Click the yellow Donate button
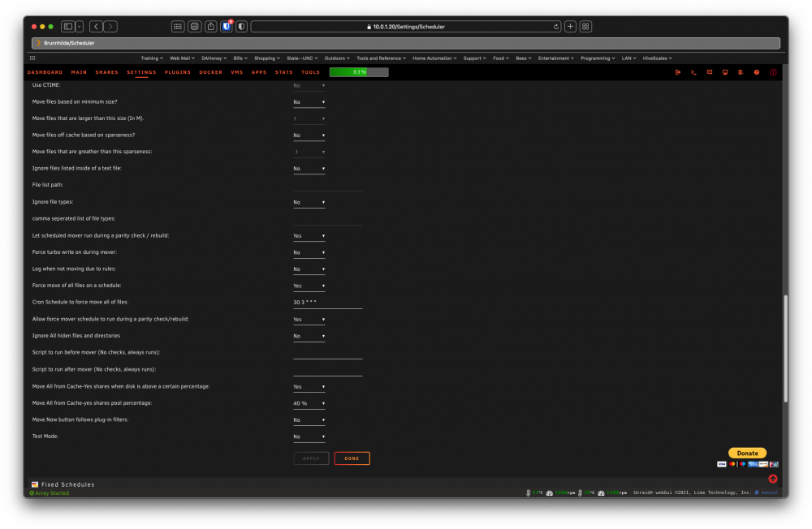Image resolution: width=812 pixels, height=529 pixels. coord(747,453)
